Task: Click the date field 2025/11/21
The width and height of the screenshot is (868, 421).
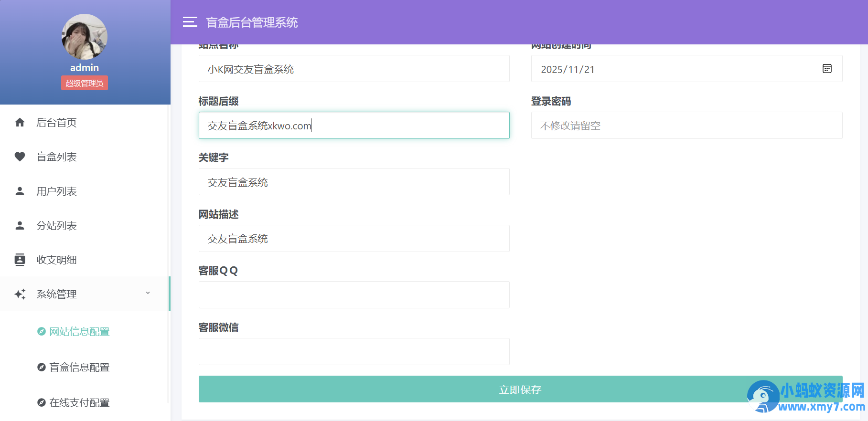Action: (x=686, y=69)
